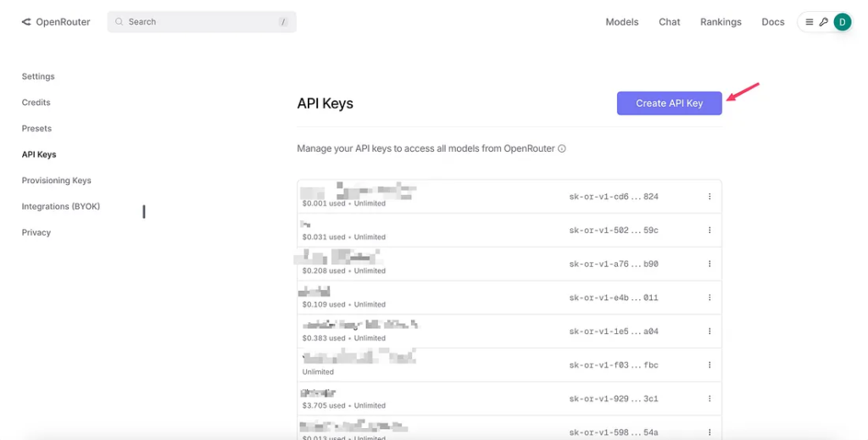Click key text sk-or-v1-598...54a
The width and height of the screenshot is (868, 440).
[614, 432]
